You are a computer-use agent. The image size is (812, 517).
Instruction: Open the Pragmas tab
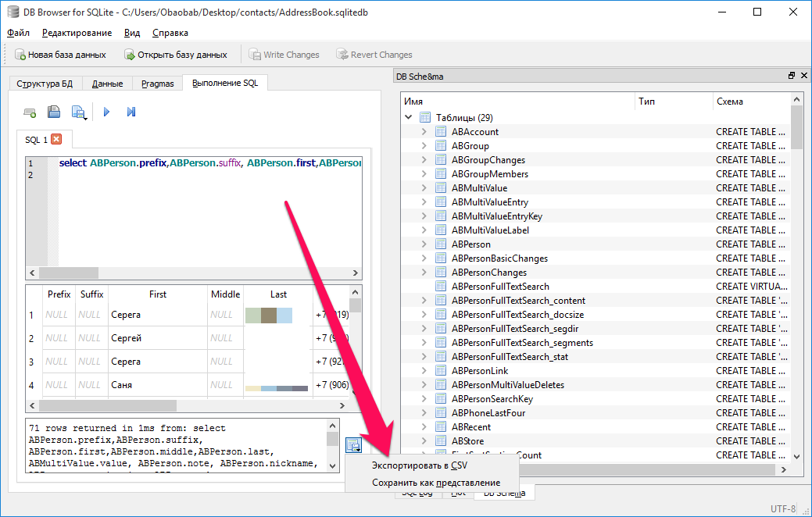[157, 84]
